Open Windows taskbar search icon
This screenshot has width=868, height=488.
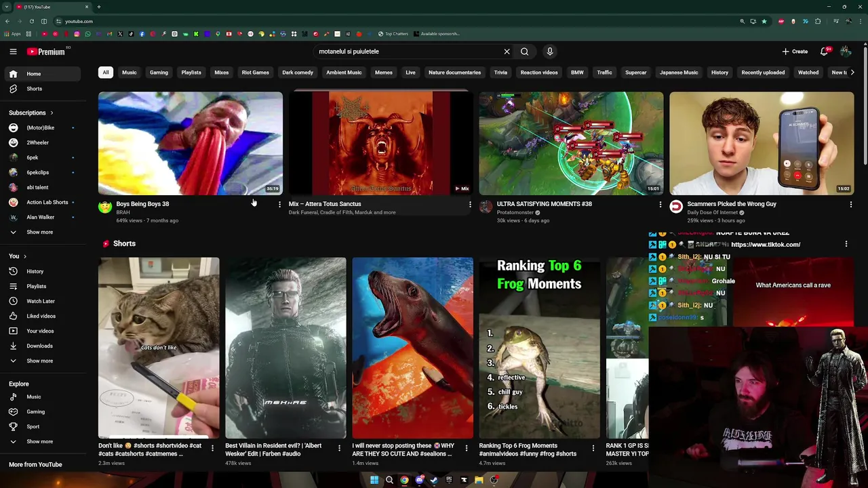click(x=389, y=480)
